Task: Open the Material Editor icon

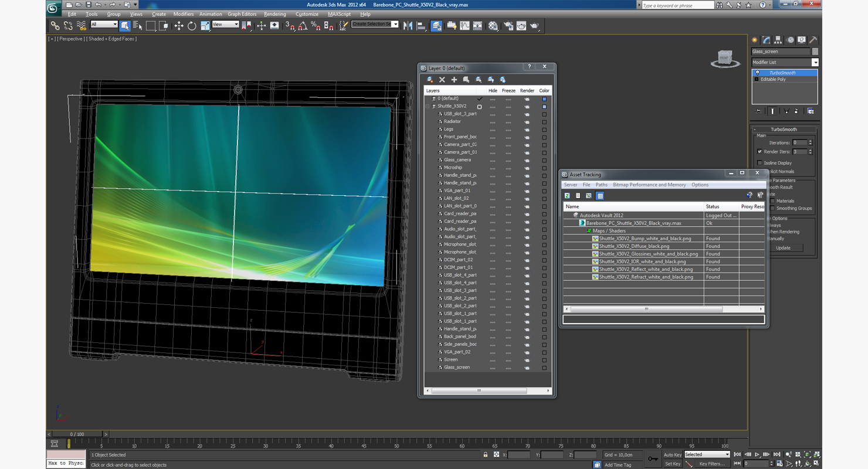Action: (493, 26)
